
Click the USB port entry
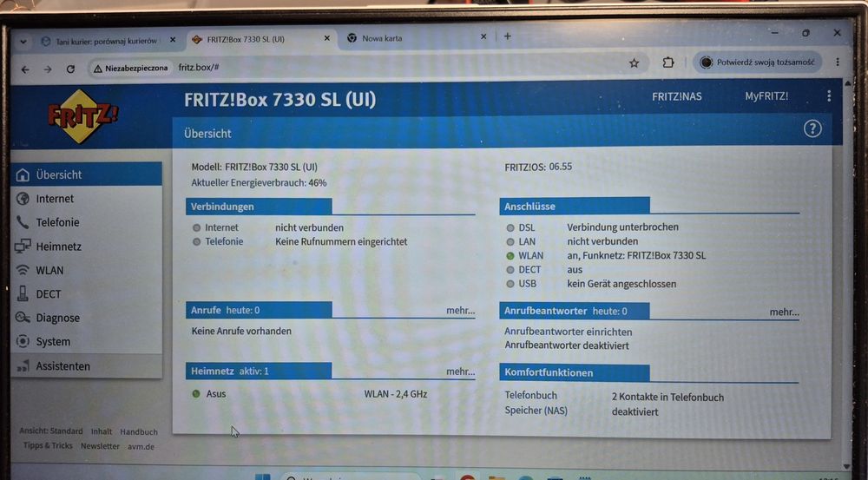(x=527, y=284)
